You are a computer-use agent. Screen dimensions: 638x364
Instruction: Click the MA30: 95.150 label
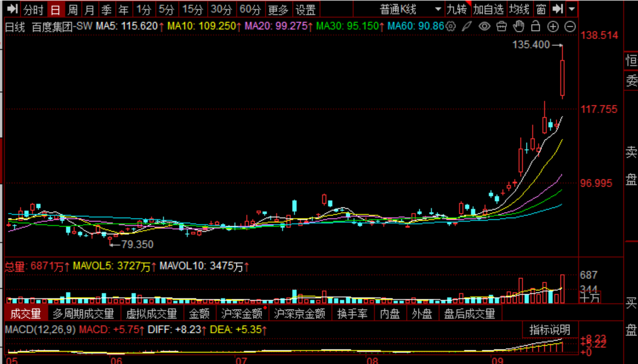350,27
